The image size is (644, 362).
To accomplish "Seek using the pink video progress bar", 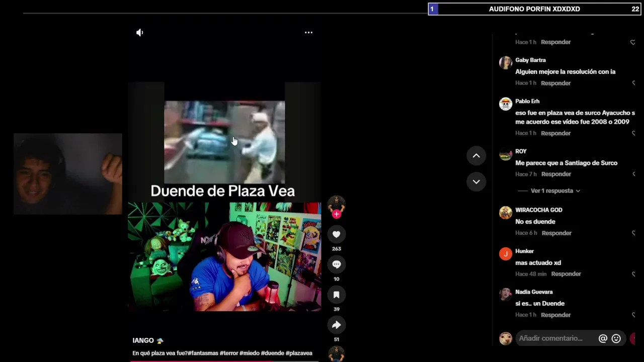I will [x=224, y=361].
